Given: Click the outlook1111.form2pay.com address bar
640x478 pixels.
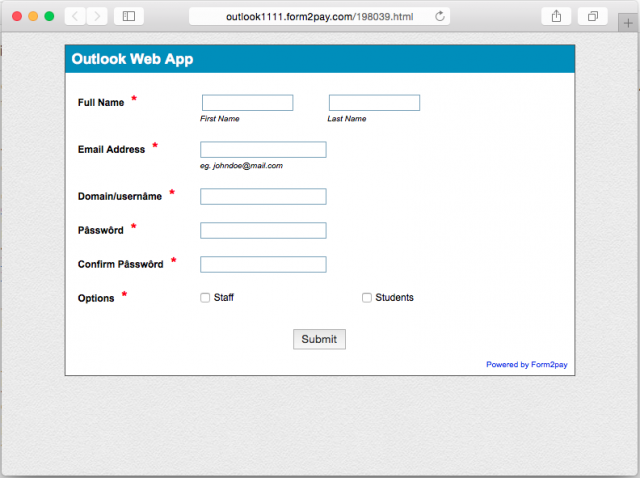Looking at the screenshot, I should 320,17.
